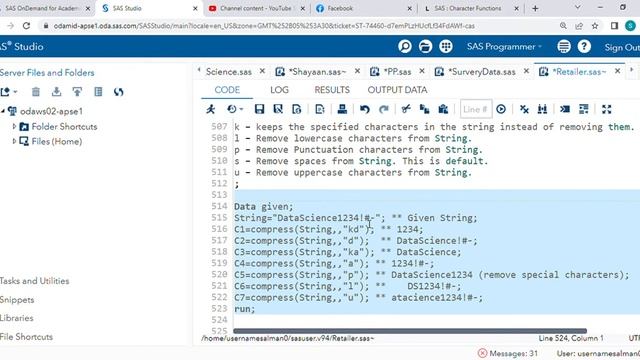Open the Science.sas program tab
Screen dimensions: 640x360
coord(229,72)
